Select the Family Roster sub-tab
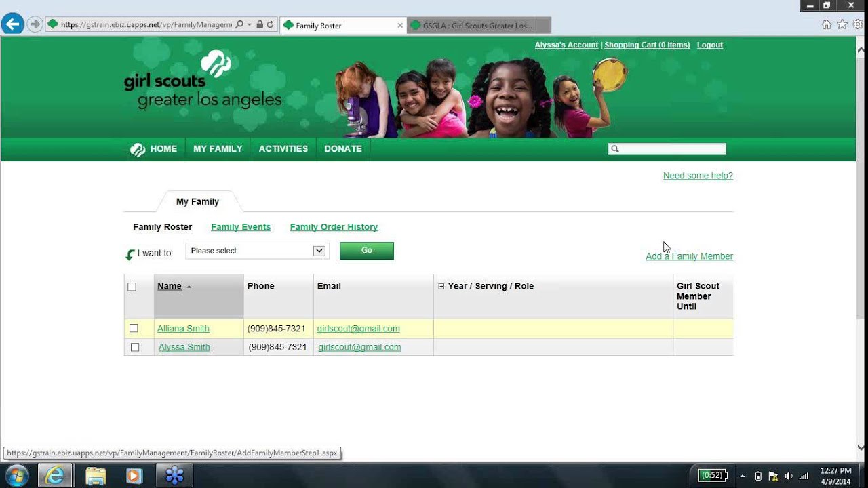Image resolution: width=868 pixels, height=488 pixels. pyautogui.click(x=163, y=227)
